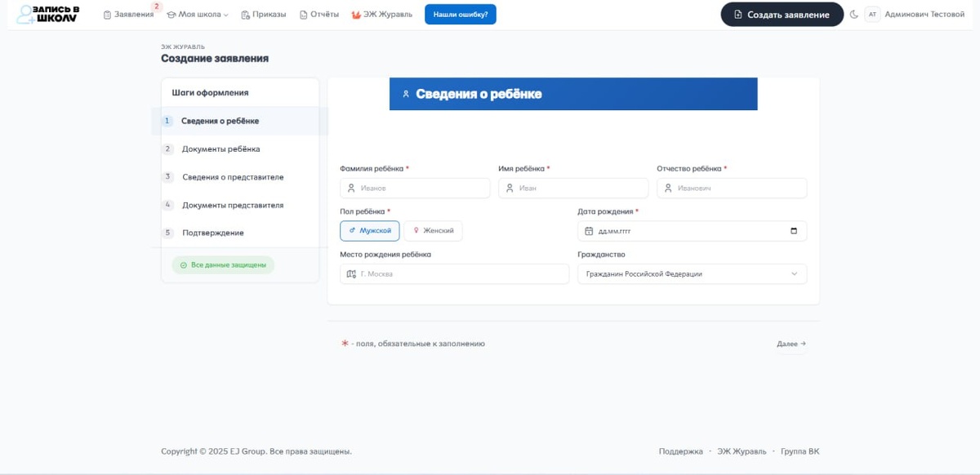Expand the Моя школа dropdown
Viewport: 980px width, 475px height.
[x=198, y=15]
